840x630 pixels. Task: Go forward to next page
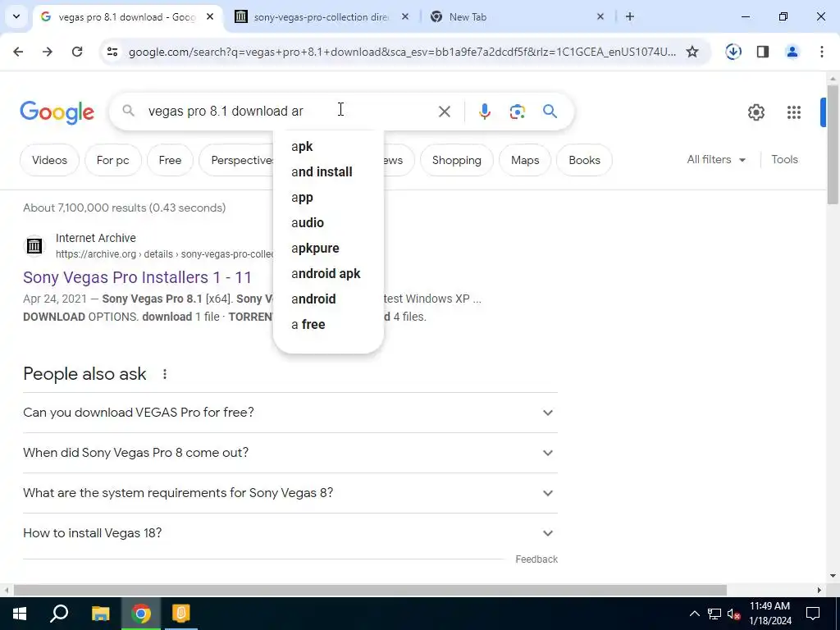(x=48, y=52)
